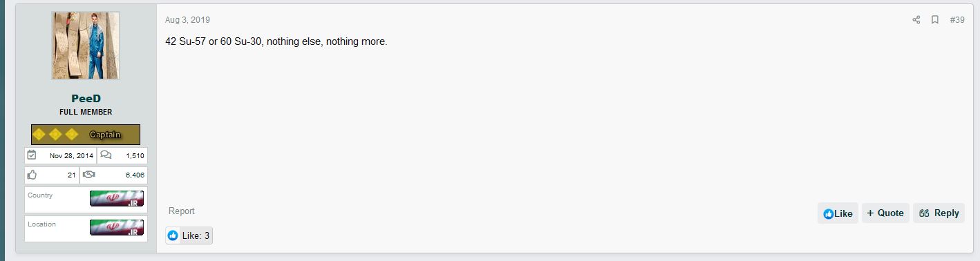
Task: Click the thumbs-up reaction score icon
Action: point(32,175)
